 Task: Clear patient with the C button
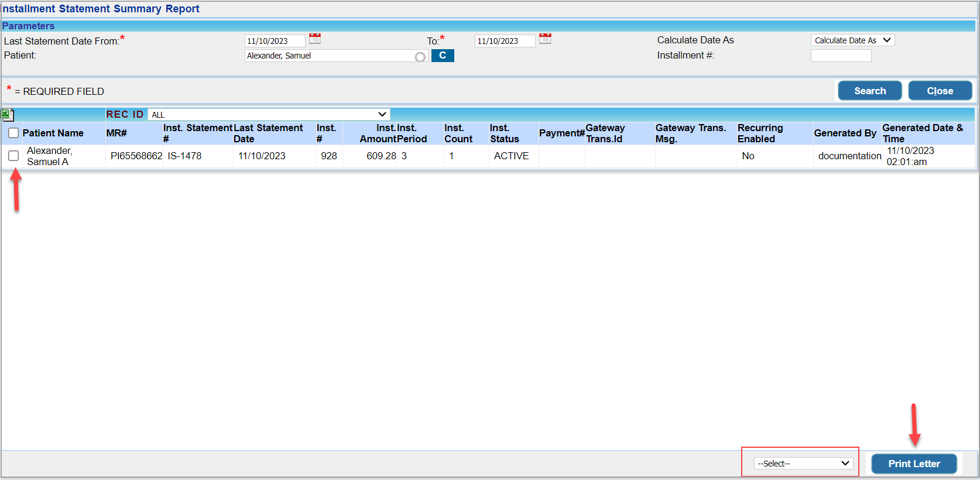coord(443,56)
